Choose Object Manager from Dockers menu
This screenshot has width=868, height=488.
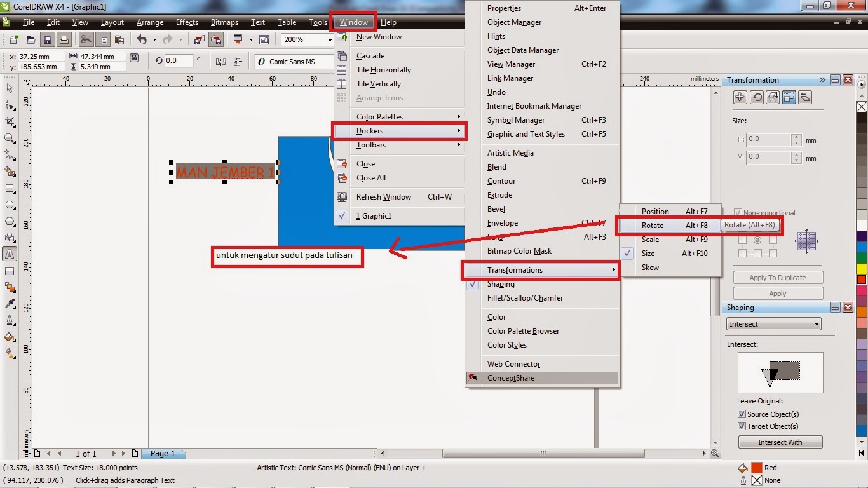coord(542,22)
